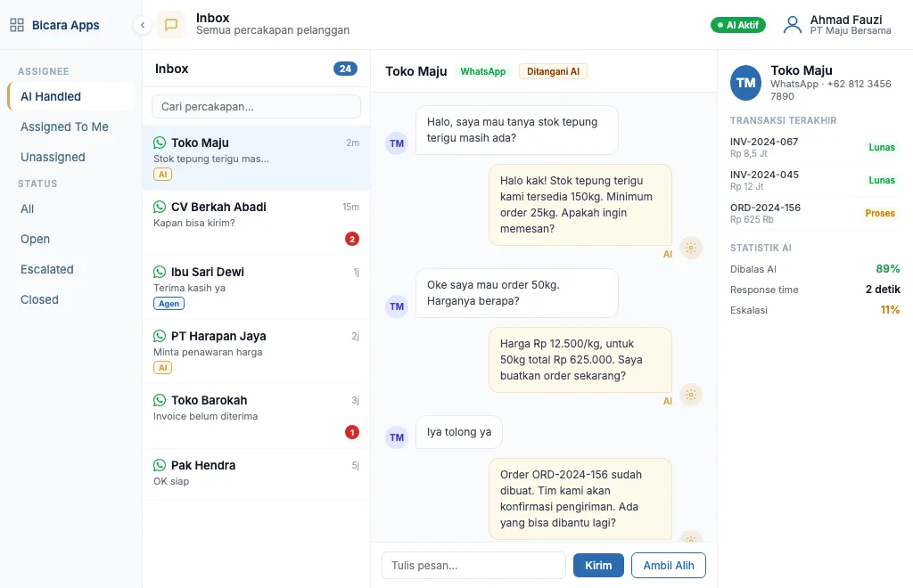The width and height of the screenshot is (913, 588).
Task: Click the Response time 2 detik value
Action: 882,289
